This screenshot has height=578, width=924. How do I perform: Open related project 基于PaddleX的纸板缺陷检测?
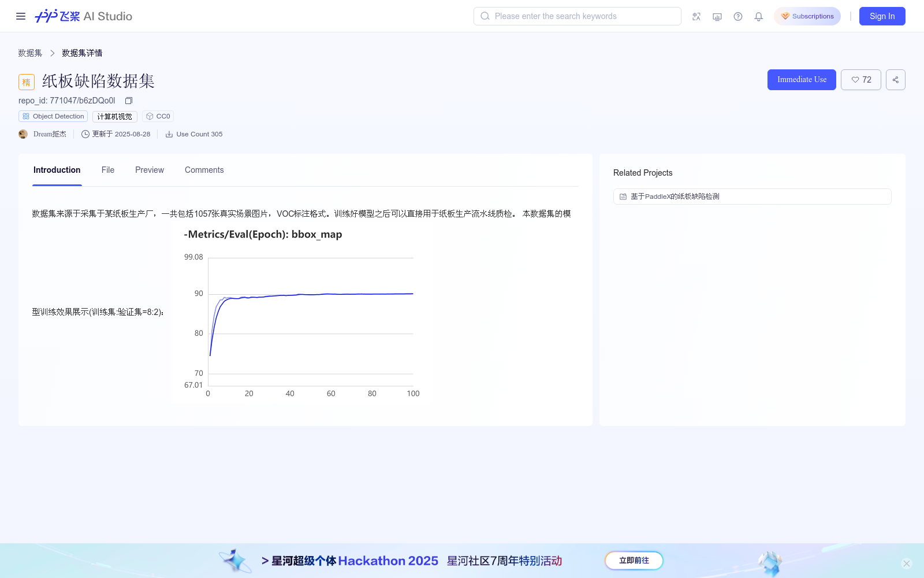pos(752,197)
